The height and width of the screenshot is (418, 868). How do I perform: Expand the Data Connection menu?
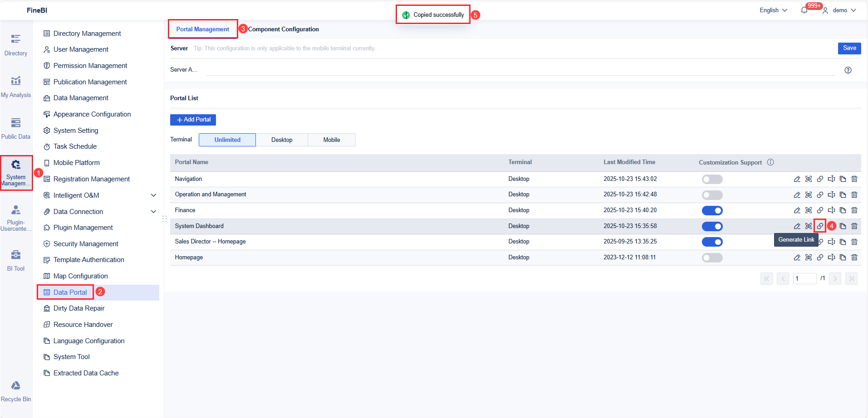153,212
